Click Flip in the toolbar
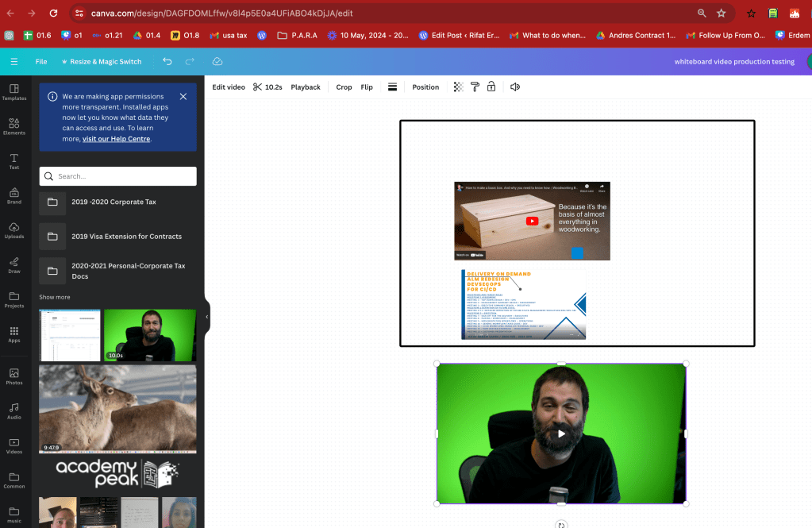812x528 pixels. click(367, 87)
